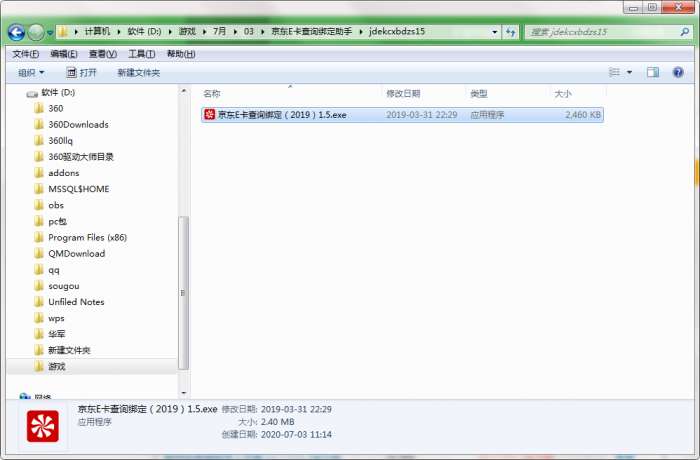
Task: Open the 文件(F) menu
Action: pyautogui.click(x=25, y=54)
